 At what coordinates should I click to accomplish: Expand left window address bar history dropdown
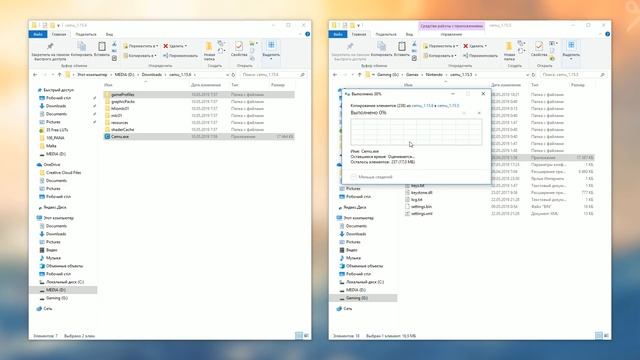pyautogui.click(x=227, y=75)
